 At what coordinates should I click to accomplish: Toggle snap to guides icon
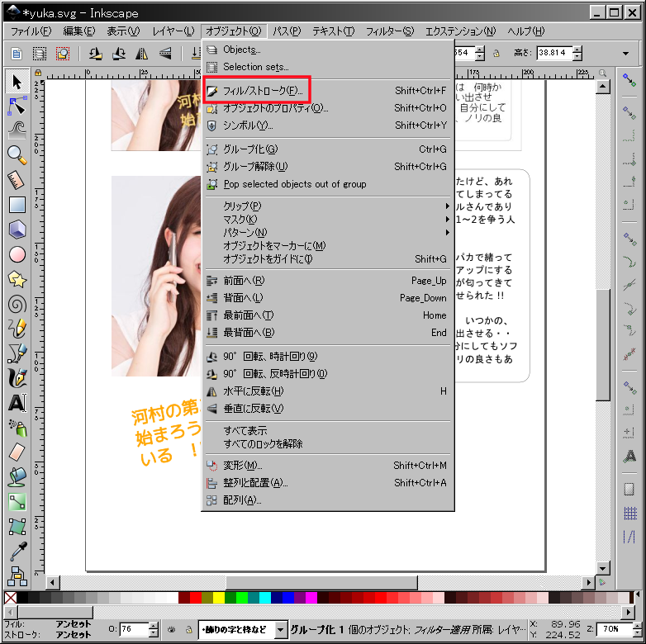pos(629,537)
